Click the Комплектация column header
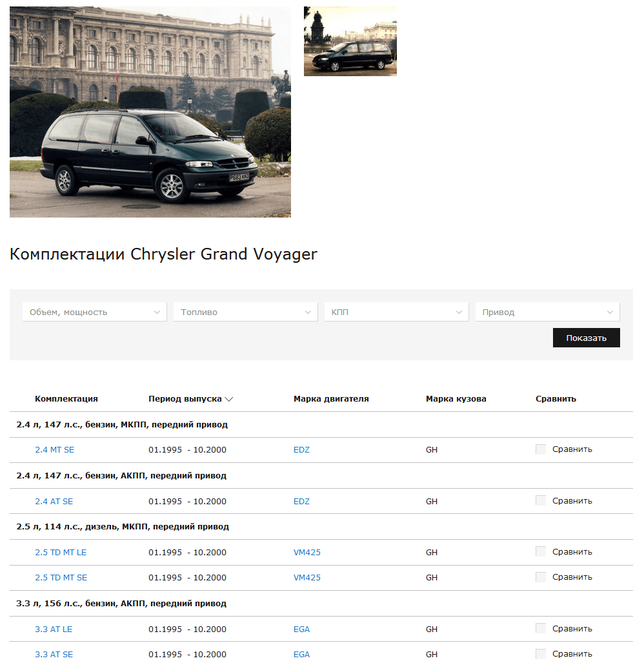Viewport: 644px width, 665px height. [x=66, y=398]
